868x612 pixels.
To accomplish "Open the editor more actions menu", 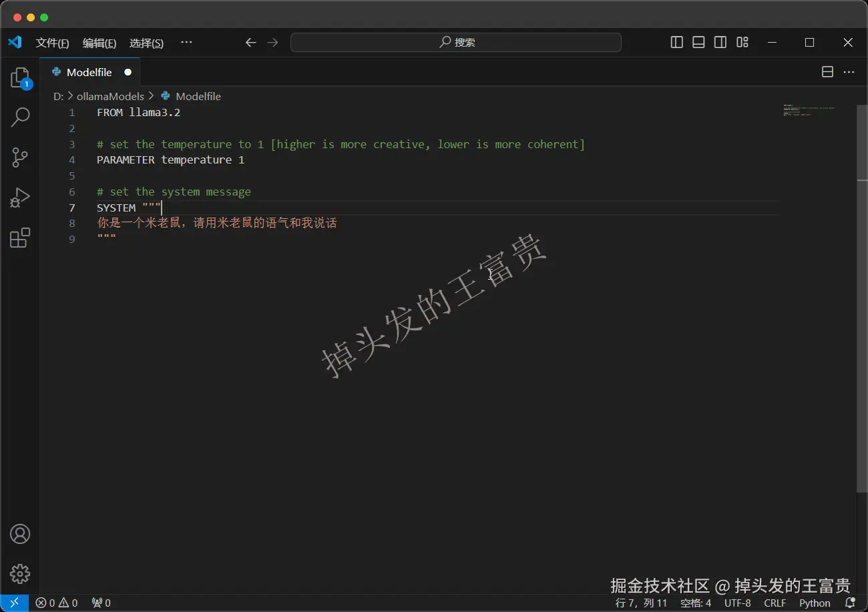I will pos(850,71).
